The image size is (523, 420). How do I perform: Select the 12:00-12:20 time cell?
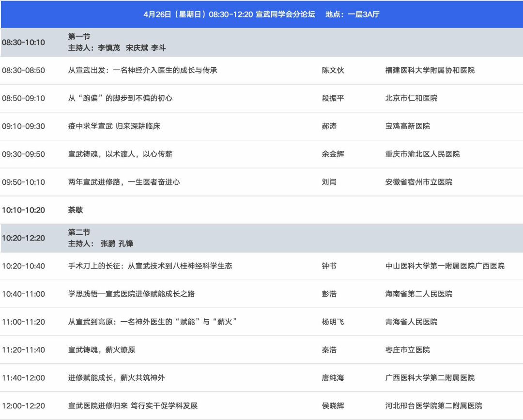point(23,406)
